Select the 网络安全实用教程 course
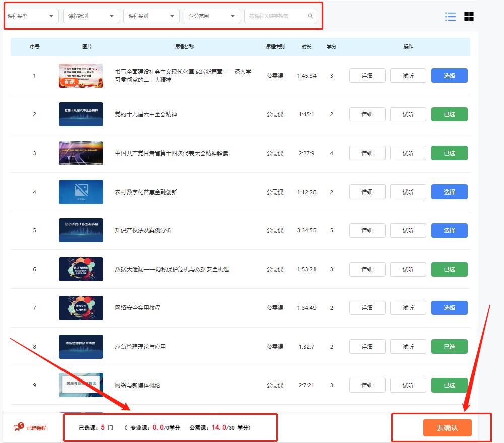Screen dimensions: 504x443 [x=449, y=308]
